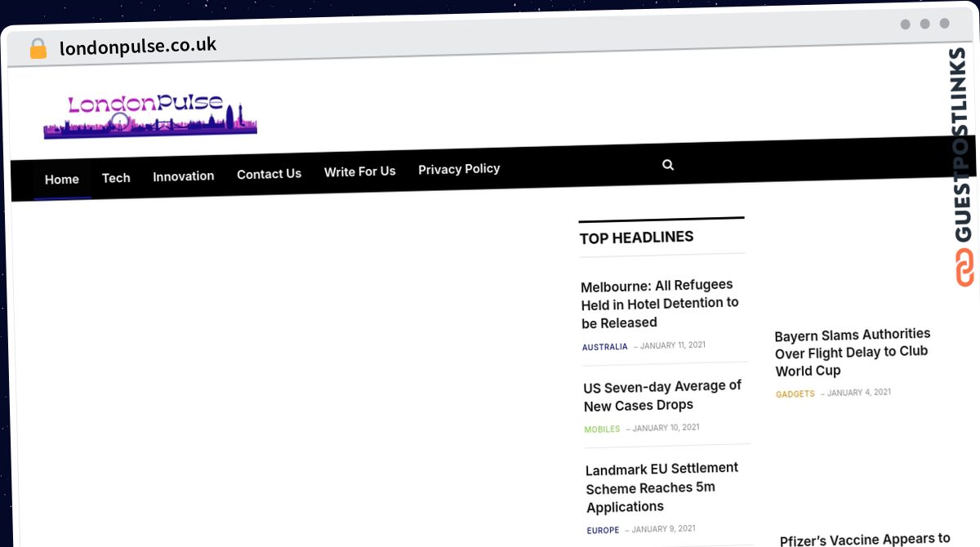Click the TOP HEADLINES heading

tap(636, 238)
